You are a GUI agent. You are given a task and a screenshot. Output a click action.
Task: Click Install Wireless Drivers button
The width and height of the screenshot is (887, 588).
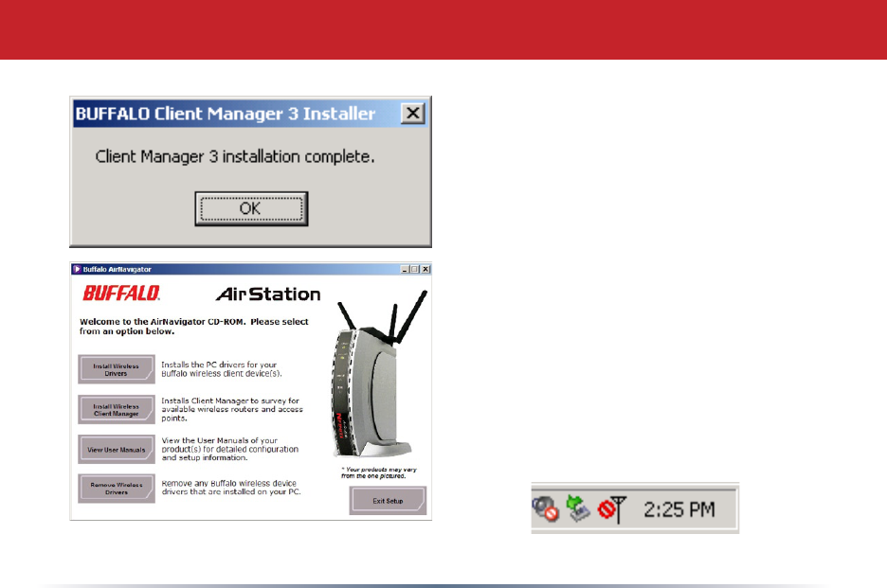(x=116, y=369)
